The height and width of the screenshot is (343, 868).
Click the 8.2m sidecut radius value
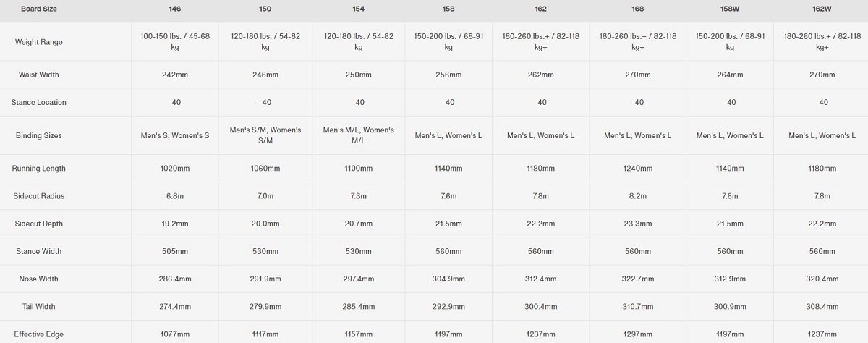637,196
